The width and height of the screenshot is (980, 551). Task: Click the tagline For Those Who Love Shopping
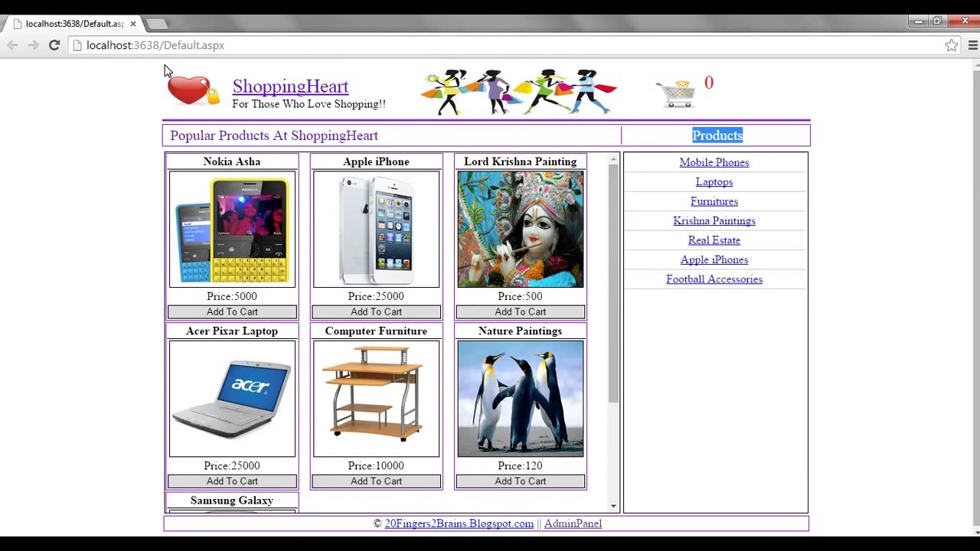pos(309,104)
